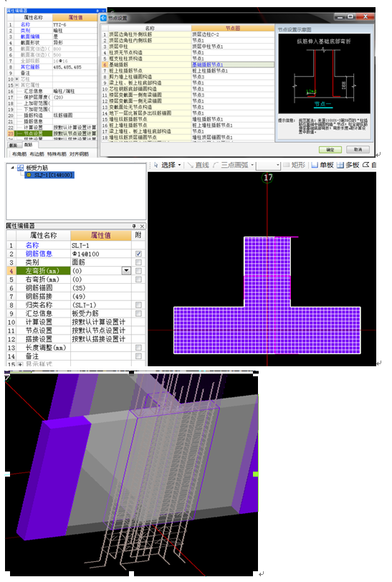
Task: Click 特殊布筋 toolbar item
Action: (57, 153)
